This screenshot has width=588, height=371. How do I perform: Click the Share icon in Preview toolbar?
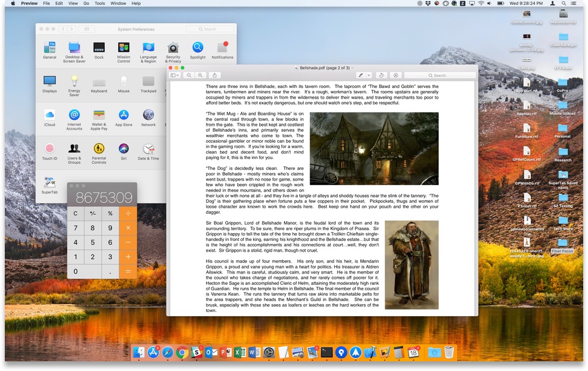coord(214,75)
